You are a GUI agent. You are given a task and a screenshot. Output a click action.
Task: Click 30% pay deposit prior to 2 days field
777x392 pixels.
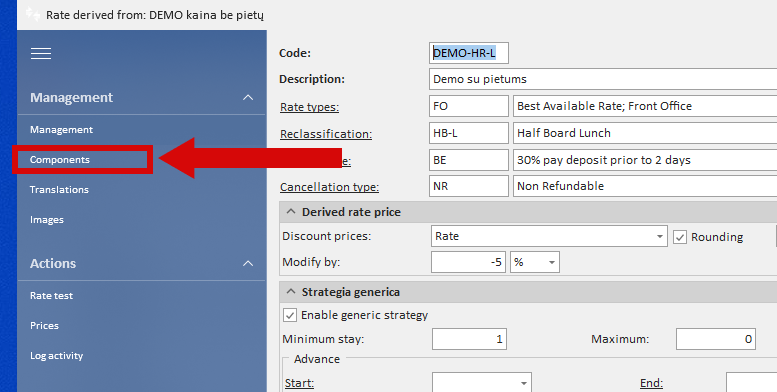645,160
